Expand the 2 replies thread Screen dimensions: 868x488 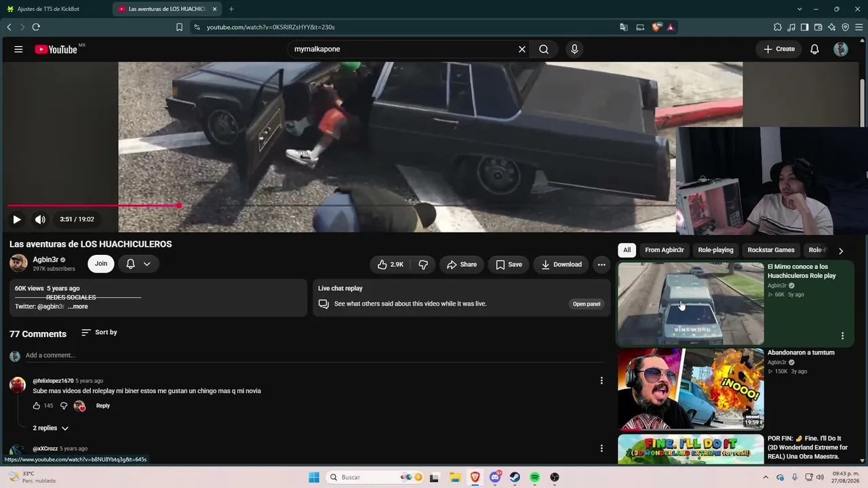pyautogui.click(x=51, y=428)
